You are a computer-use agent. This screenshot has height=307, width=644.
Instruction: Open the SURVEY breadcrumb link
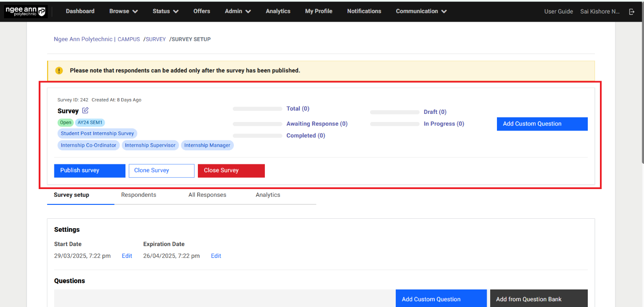(x=156, y=39)
